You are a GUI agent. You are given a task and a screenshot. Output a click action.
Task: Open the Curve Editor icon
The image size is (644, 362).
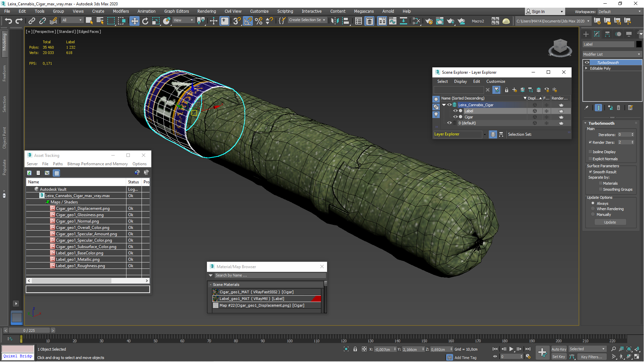(x=393, y=21)
